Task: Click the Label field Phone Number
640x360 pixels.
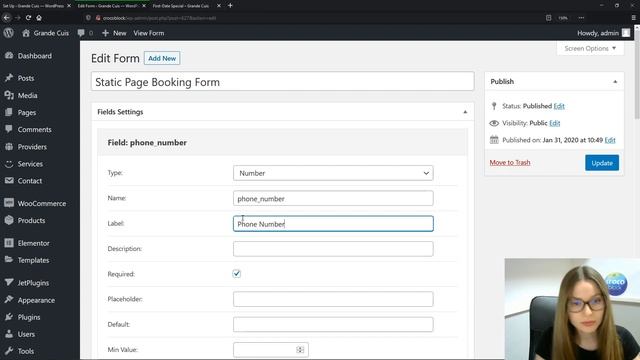Action: pos(333,224)
